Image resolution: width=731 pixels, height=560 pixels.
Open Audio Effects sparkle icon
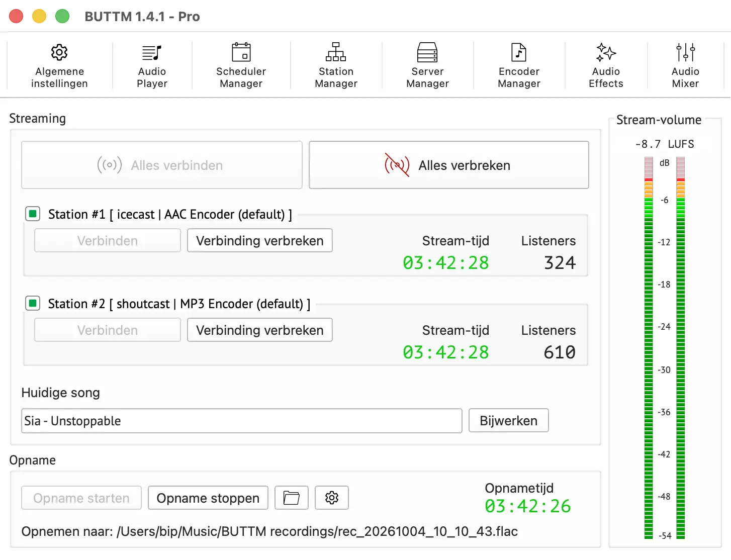point(606,52)
